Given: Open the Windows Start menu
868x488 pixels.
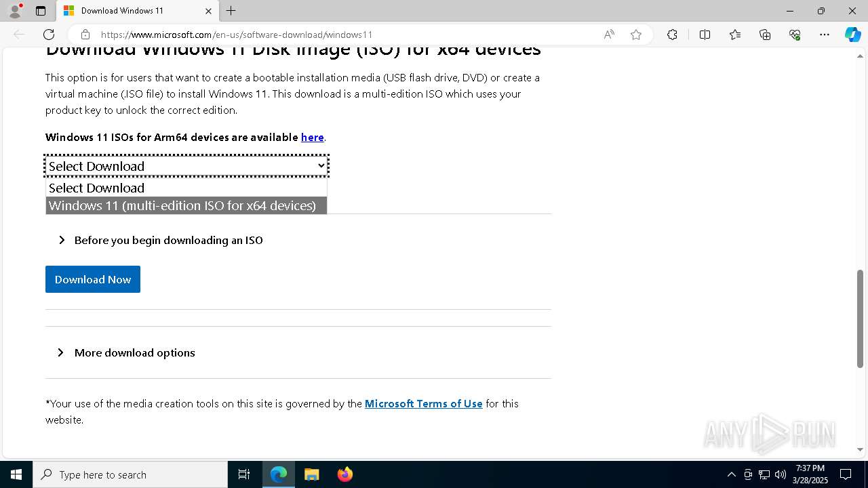Looking at the screenshot, I should 16,474.
